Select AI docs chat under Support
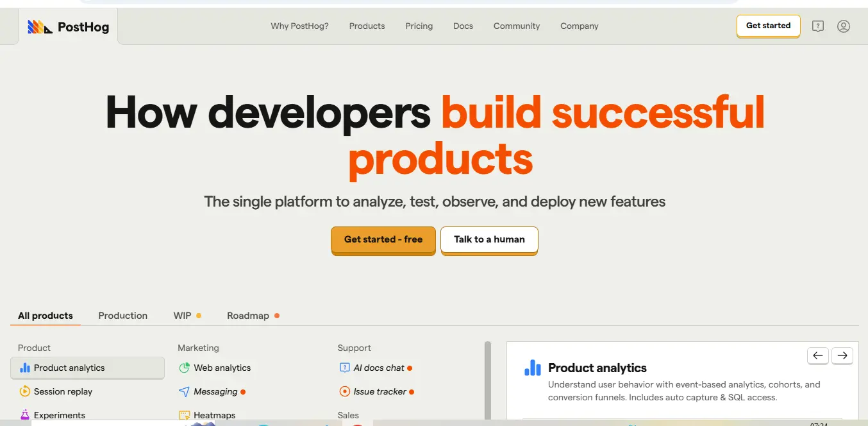868x426 pixels. pos(379,368)
